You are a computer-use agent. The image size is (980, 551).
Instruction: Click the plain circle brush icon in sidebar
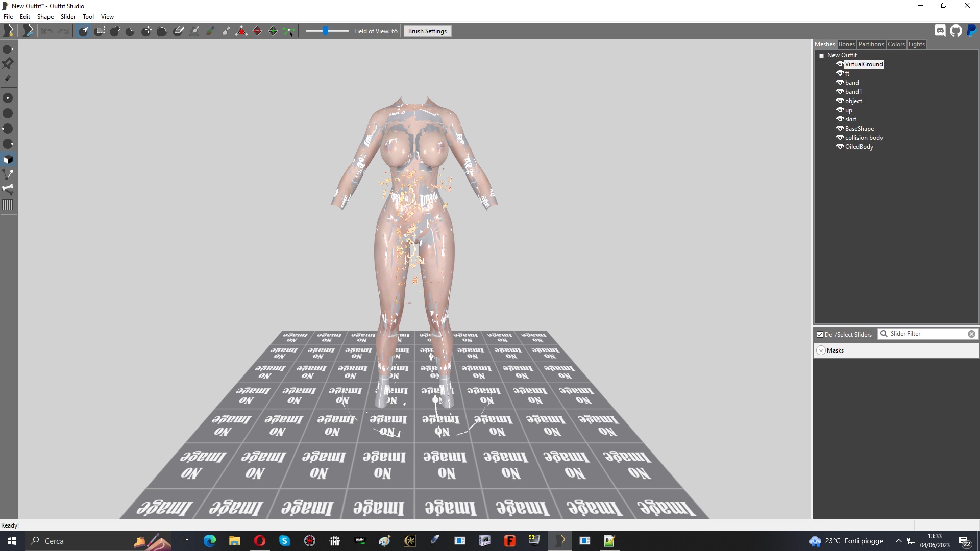point(8,113)
